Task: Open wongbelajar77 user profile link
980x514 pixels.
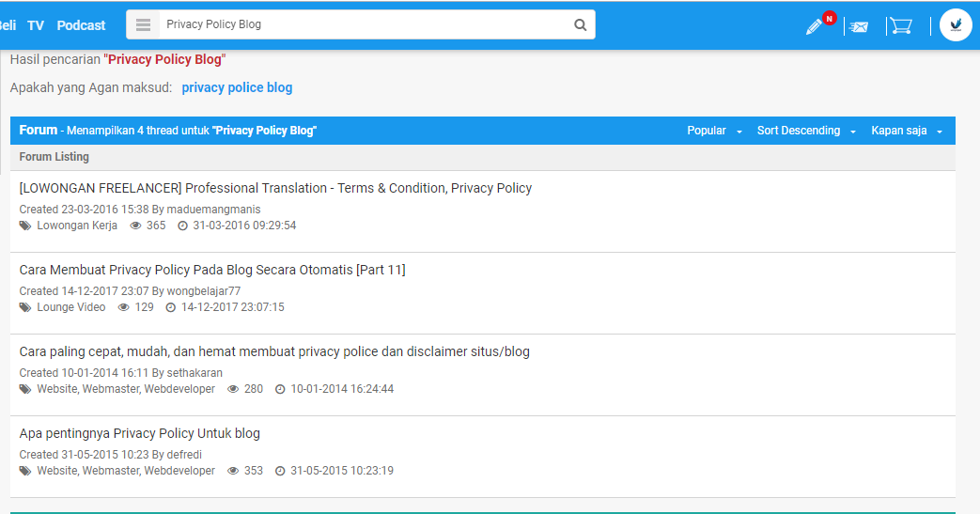Action: (204, 291)
